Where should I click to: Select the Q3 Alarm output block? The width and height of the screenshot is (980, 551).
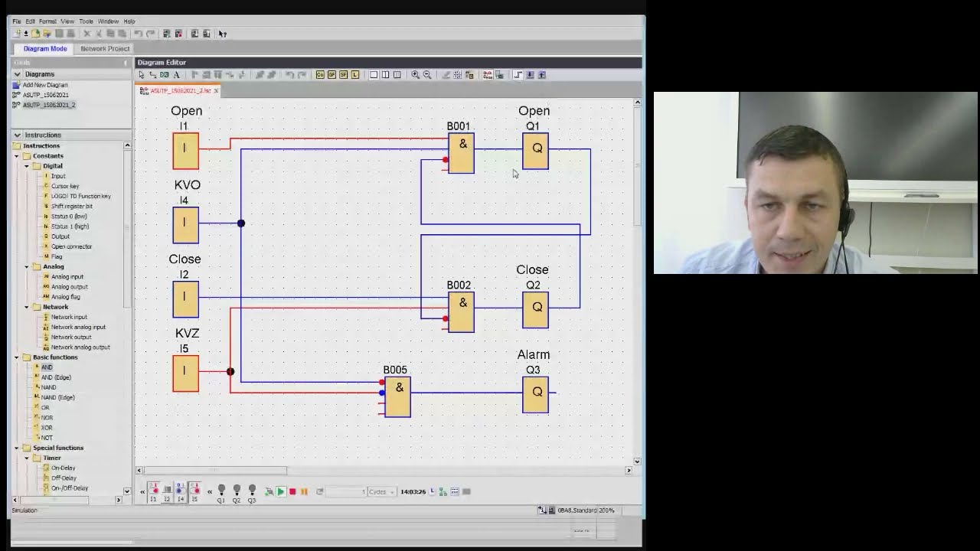pyautogui.click(x=535, y=394)
